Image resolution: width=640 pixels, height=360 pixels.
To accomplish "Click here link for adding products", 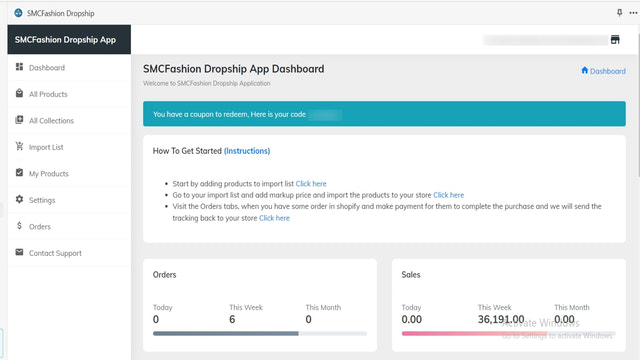I will 311,184.
